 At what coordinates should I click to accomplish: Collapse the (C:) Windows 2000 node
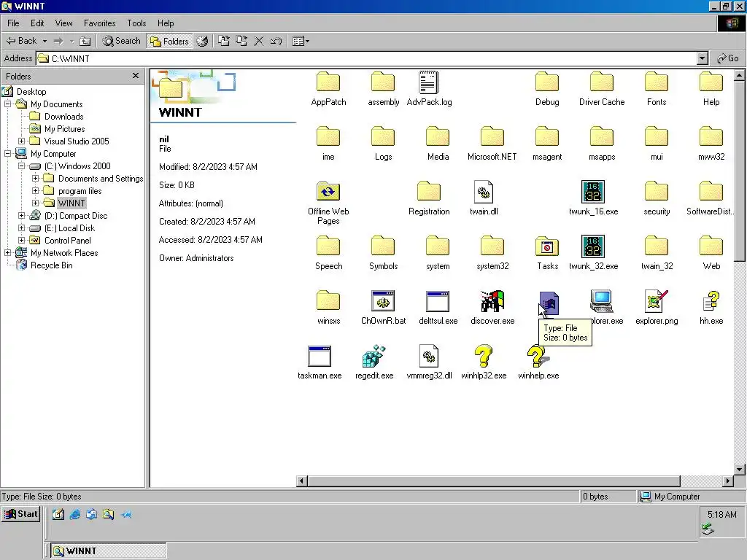21,166
